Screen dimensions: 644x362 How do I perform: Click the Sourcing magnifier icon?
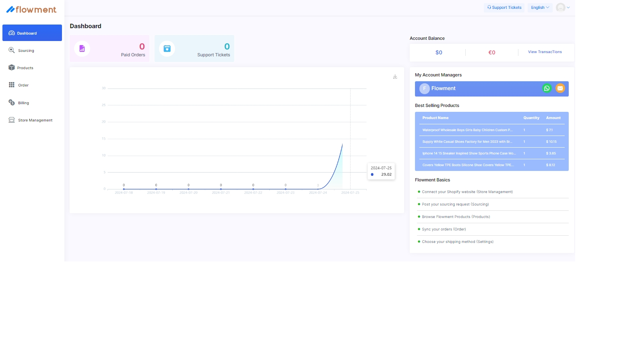pos(12,50)
